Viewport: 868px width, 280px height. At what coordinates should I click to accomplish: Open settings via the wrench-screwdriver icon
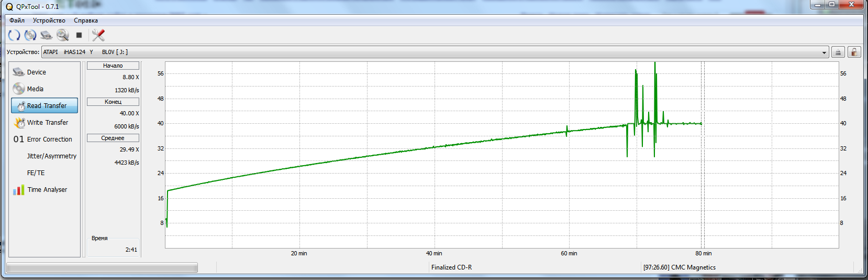pyautogui.click(x=98, y=35)
